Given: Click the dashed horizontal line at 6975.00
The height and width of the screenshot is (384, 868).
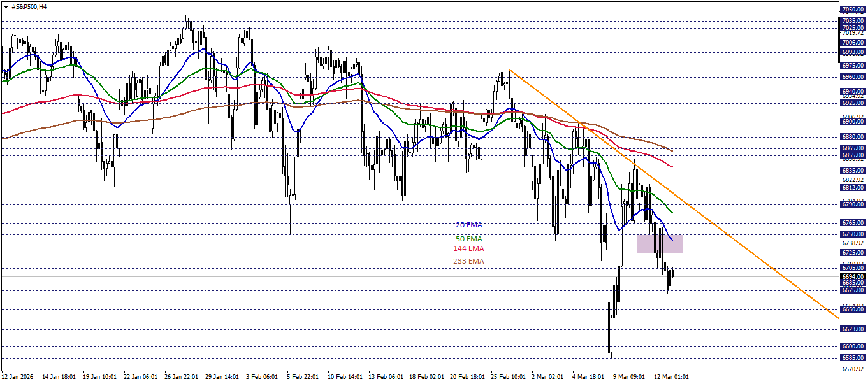Looking at the screenshot, I should (414, 64).
